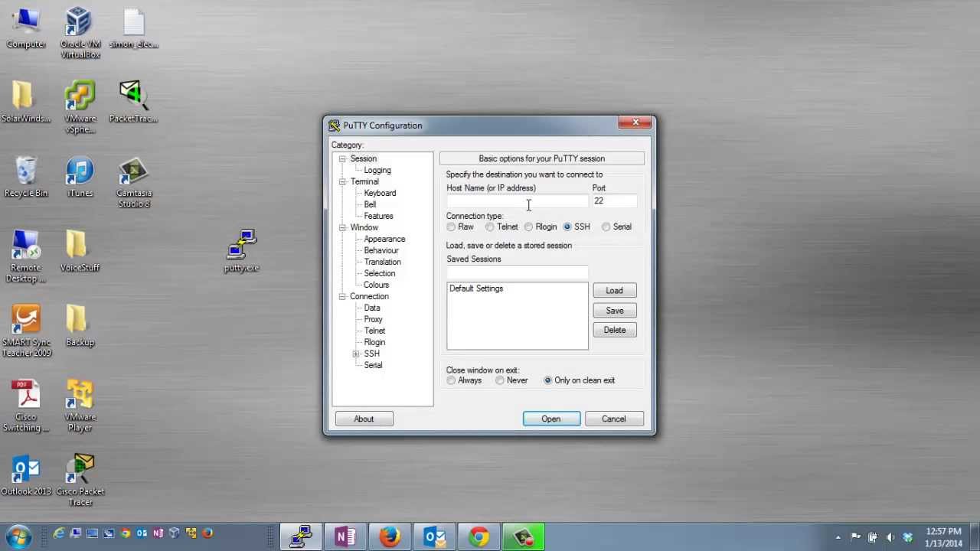Select the SMART Sync Teacher 2009 icon
The height and width of the screenshot is (551, 980).
26,331
